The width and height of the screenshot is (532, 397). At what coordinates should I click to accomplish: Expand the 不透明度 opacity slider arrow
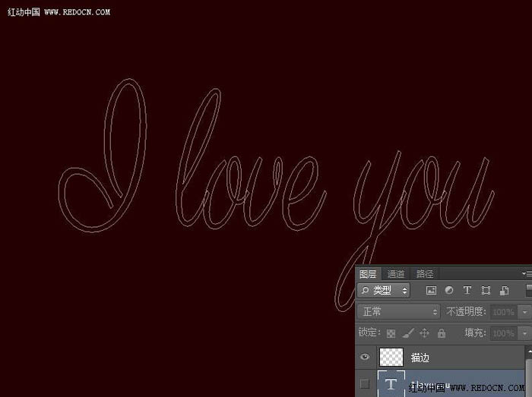coord(524,312)
